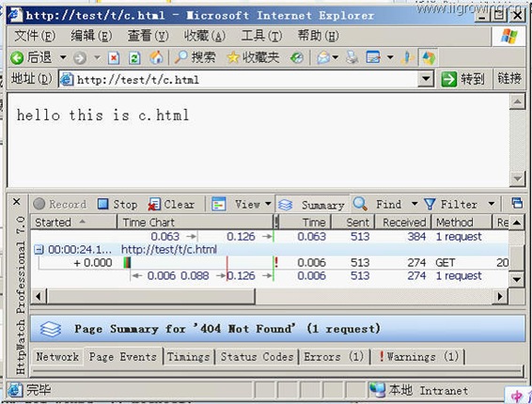Open the 帮助(H) menu
This screenshot has height=404, width=532.
click(318, 36)
